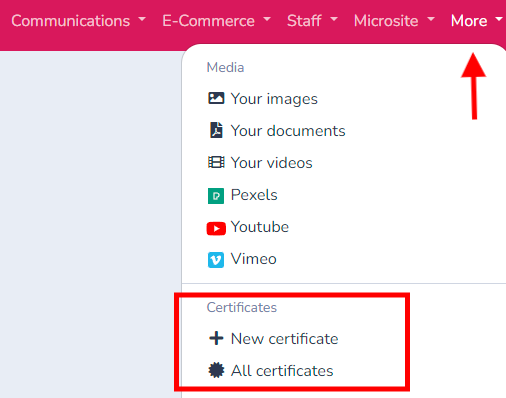Open Your images icon in Media menu

pyautogui.click(x=216, y=98)
